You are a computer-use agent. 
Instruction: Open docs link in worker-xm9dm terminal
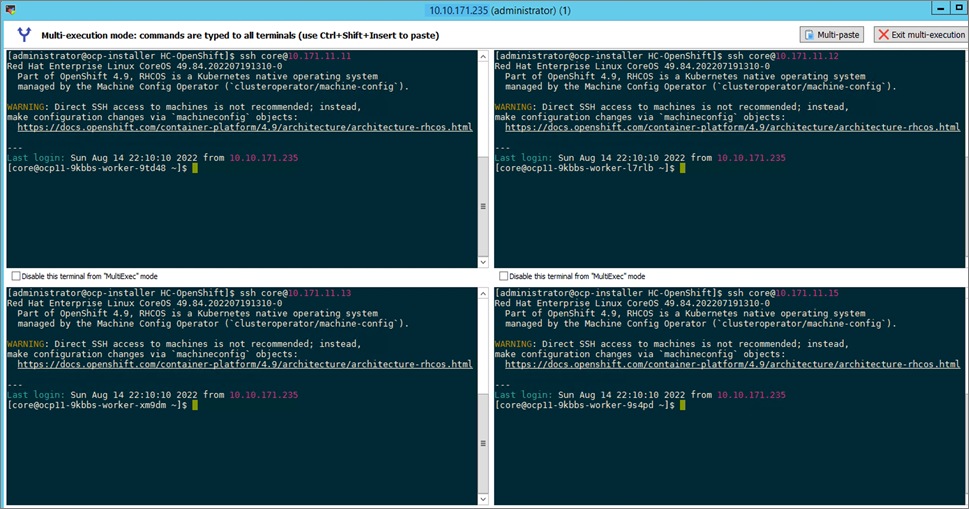pos(245,364)
